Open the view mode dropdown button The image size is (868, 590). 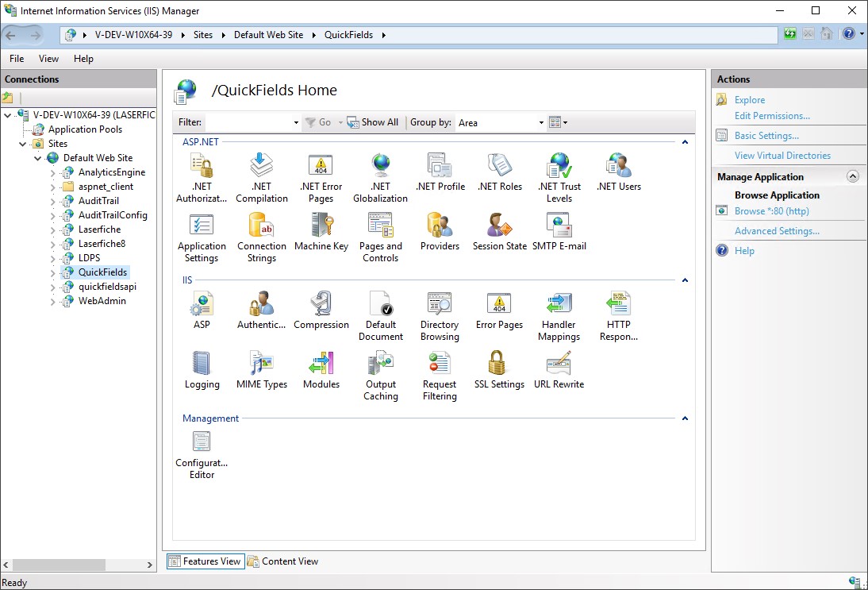pos(558,122)
